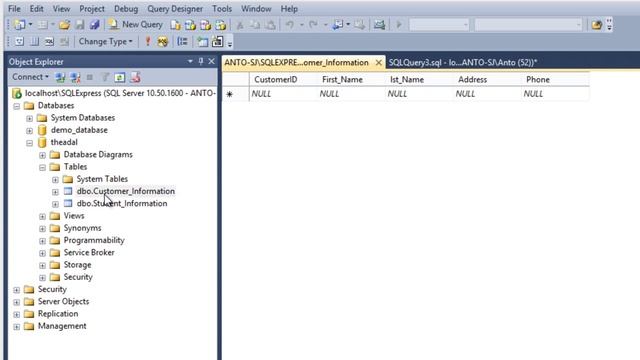Click the NULL cell under First_Name
This screenshot has height=360, width=640.
[x=351, y=93]
